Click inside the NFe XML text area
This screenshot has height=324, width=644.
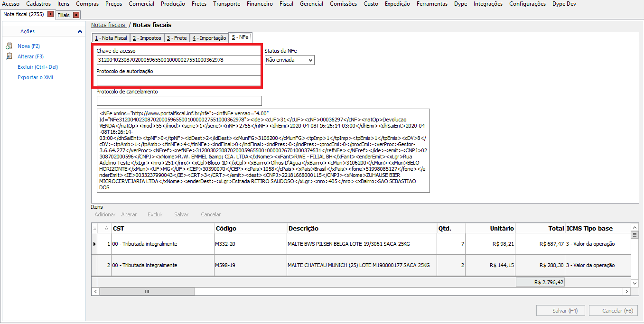(263, 150)
